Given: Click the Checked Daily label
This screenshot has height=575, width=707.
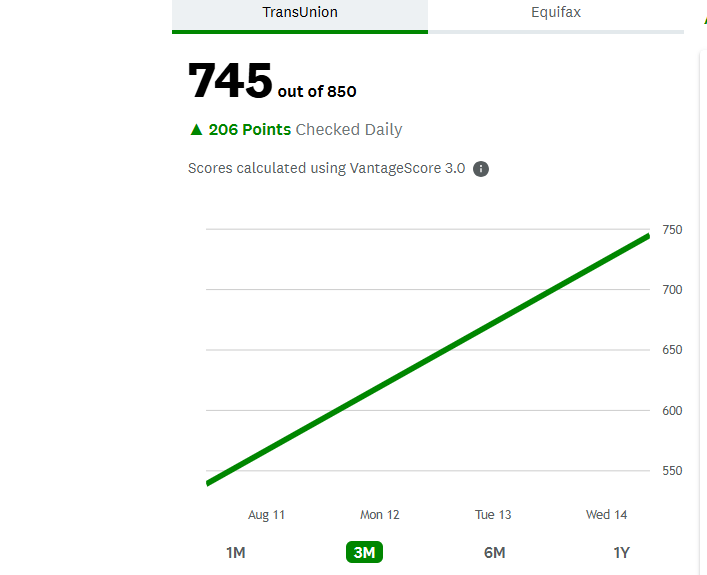Looking at the screenshot, I should click(x=349, y=129).
